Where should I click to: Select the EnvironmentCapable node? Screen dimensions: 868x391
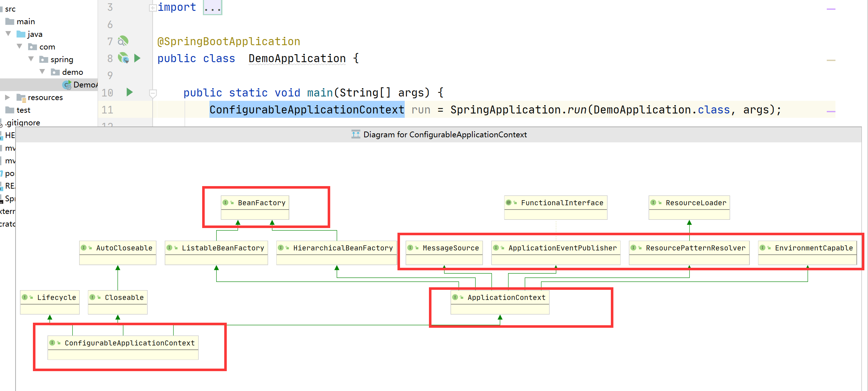(807, 253)
